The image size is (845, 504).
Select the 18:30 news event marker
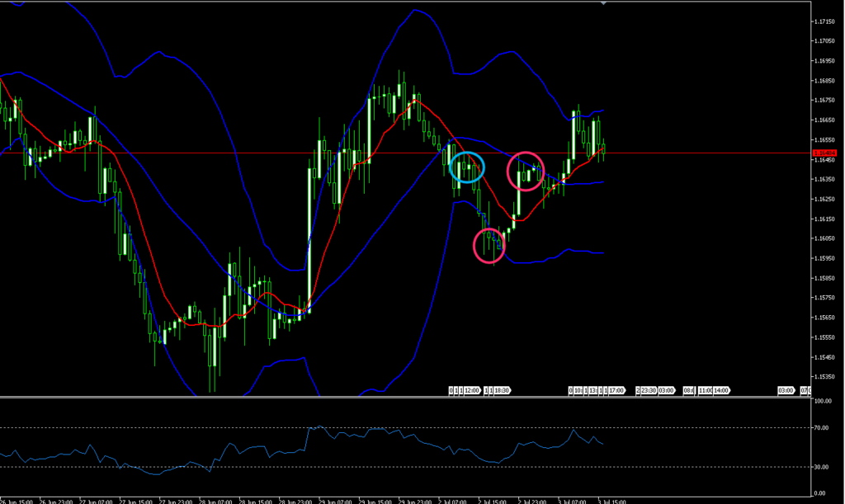(x=501, y=390)
